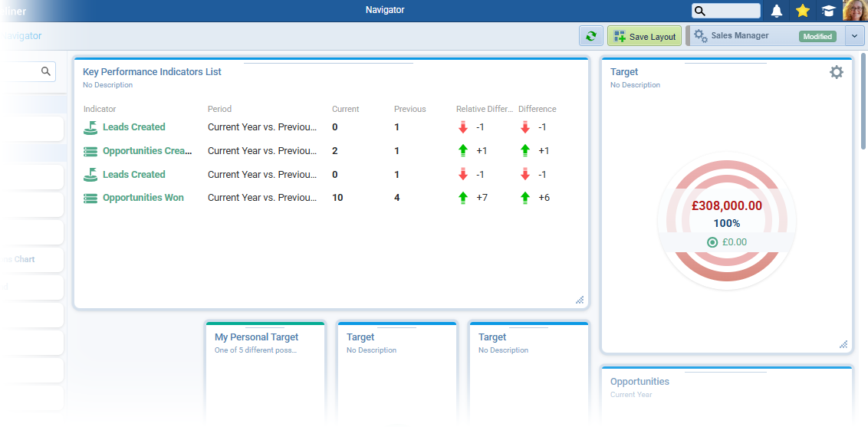Screen dimensions: 868x427
Task: Open the Opportunities Created indicator link
Action: click(x=147, y=151)
